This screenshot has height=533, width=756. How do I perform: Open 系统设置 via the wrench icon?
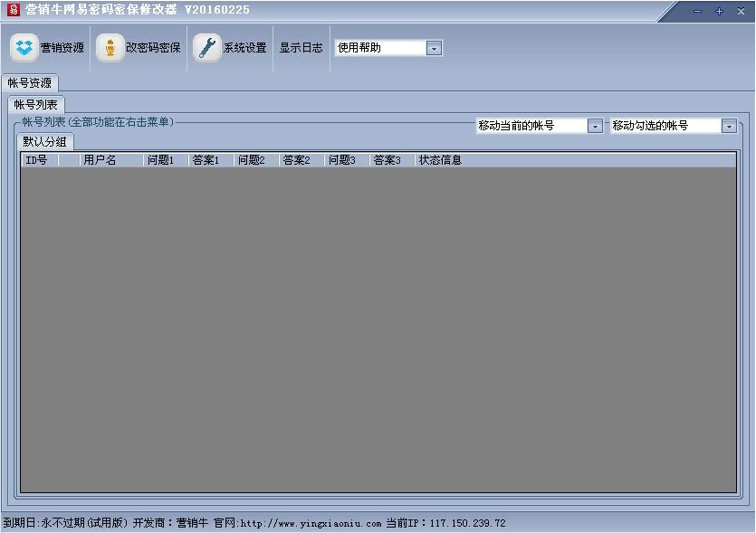(208, 48)
